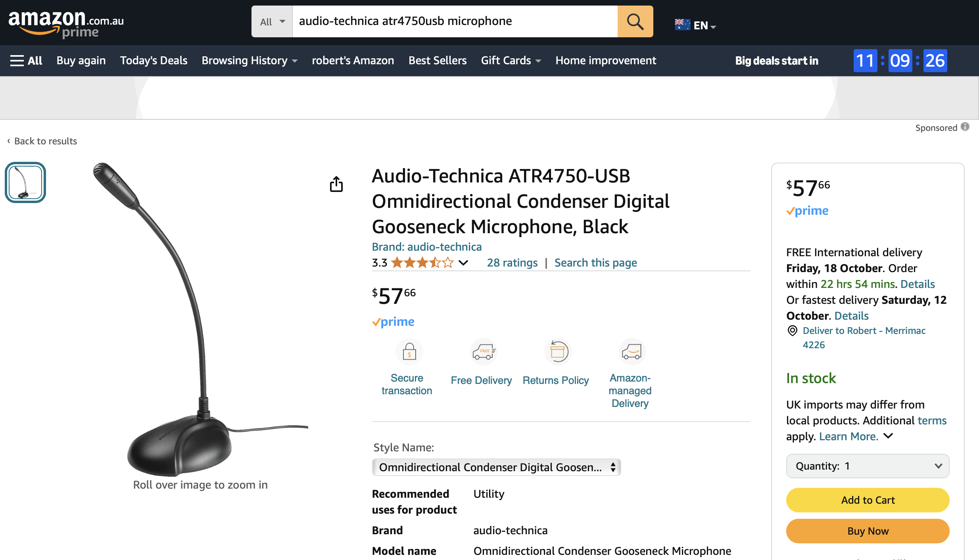
Task: Open Today's Deals in navigation bar
Action: (154, 61)
